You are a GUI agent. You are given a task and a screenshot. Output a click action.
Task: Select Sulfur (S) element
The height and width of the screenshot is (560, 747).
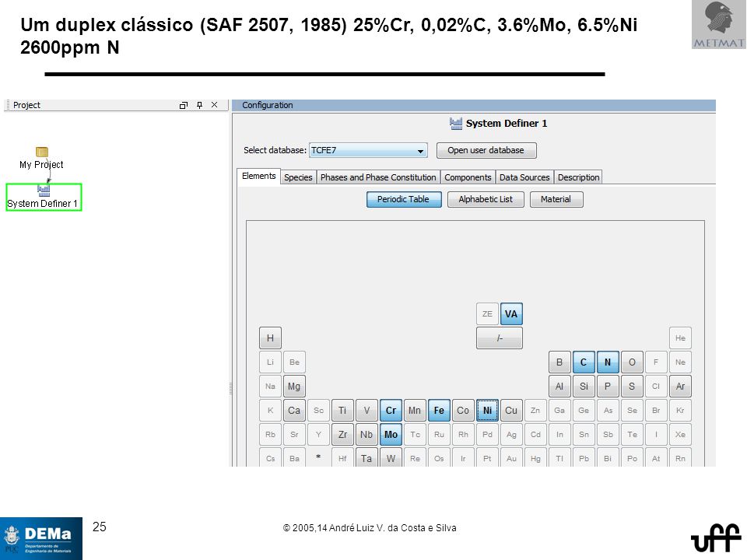(632, 387)
